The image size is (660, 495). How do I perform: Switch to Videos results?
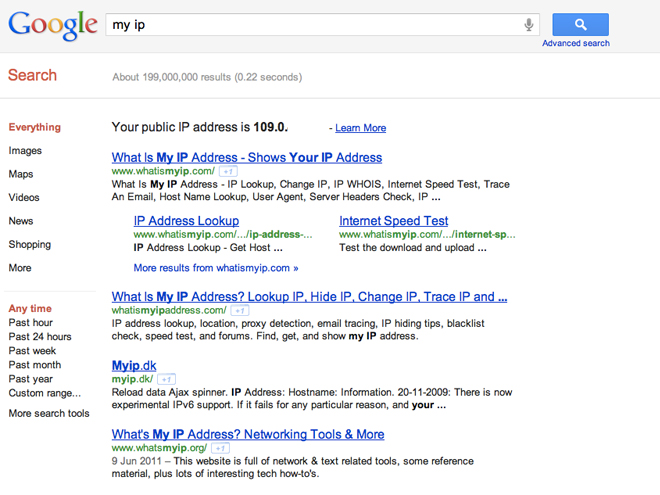point(24,197)
